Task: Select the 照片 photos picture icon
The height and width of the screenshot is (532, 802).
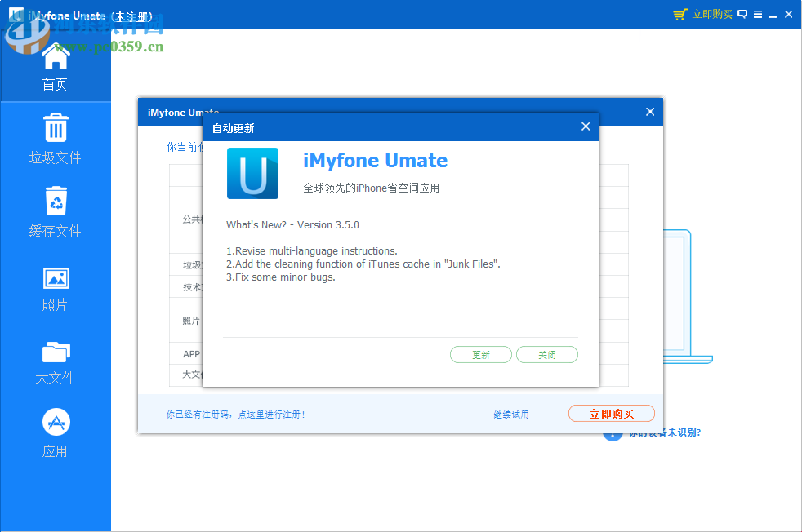Action: pos(54,277)
